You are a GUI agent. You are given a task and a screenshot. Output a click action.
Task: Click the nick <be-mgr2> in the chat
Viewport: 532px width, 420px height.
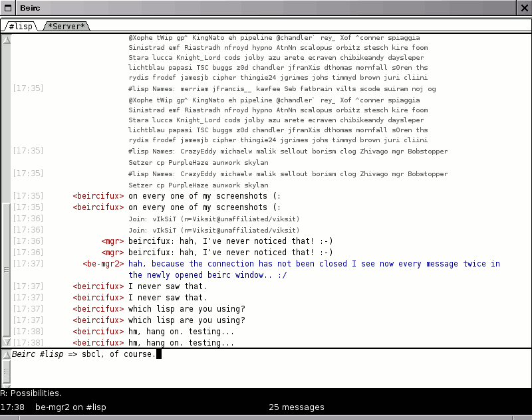click(103, 264)
